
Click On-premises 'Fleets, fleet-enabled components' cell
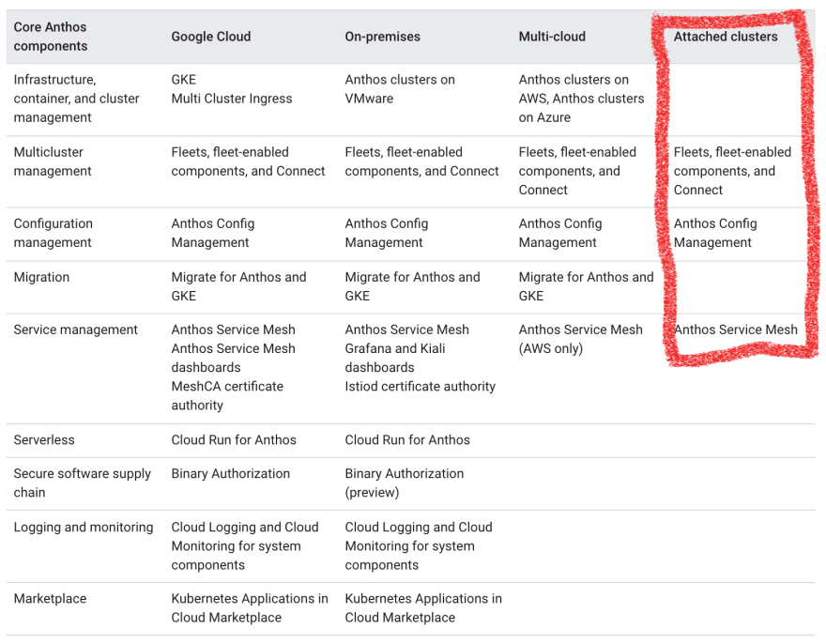(x=422, y=161)
